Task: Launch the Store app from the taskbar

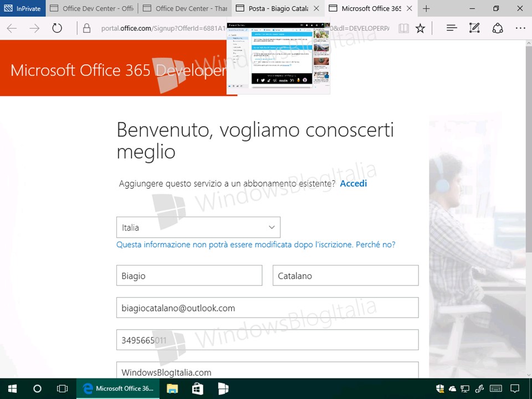Action: click(x=197, y=388)
